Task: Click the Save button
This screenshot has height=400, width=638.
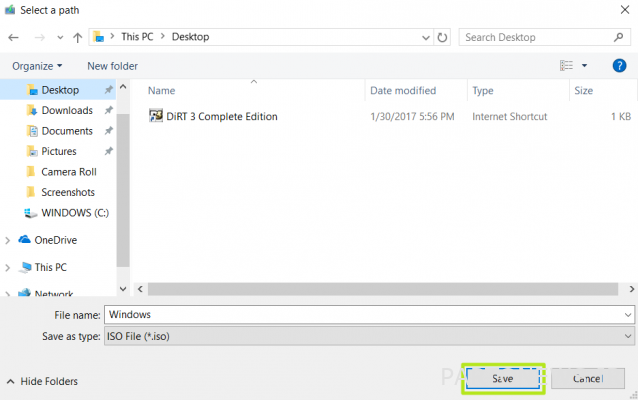Action: (503, 379)
